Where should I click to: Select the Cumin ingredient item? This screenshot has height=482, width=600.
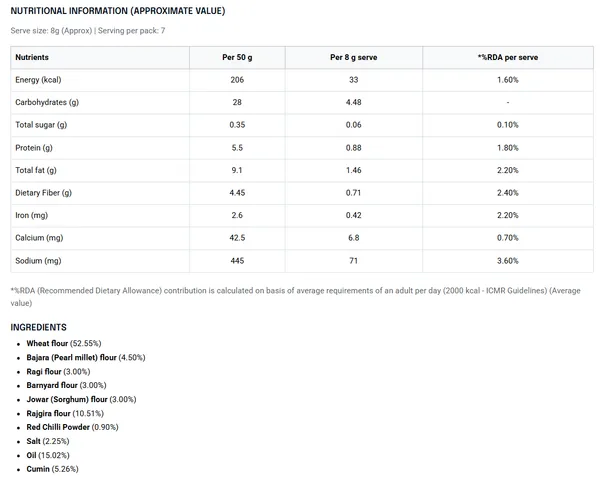(52, 469)
